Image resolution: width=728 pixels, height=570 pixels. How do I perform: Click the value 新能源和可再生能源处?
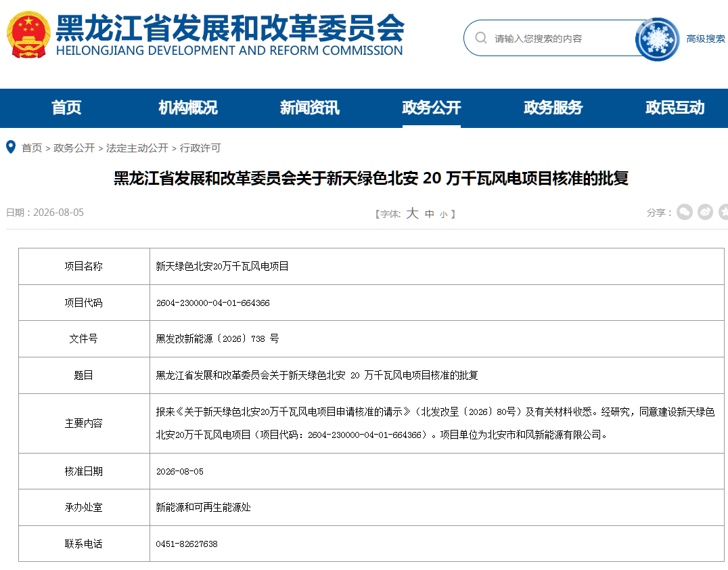coord(203,507)
